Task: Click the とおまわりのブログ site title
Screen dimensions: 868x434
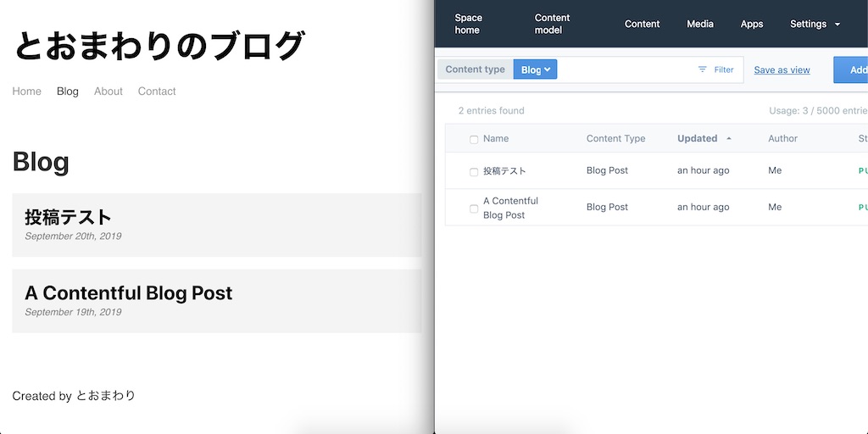Action: (159, 46)
